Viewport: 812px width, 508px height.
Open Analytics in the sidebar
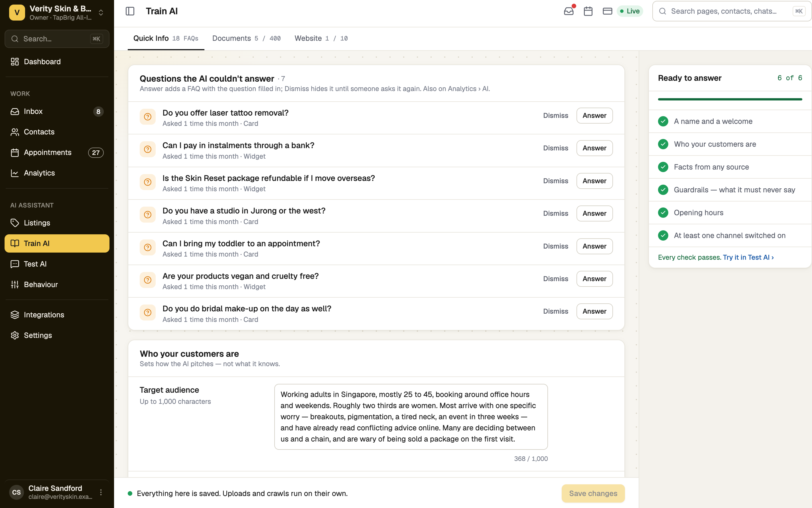(57, 173)
